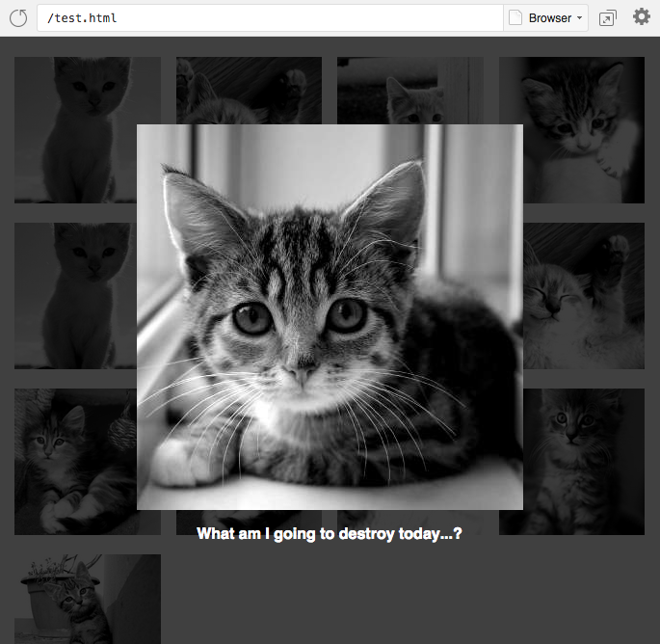Select first-row thumbnail with raised paws
The height and width of the screenshot is (644, 660).
(x=249, y=91)
